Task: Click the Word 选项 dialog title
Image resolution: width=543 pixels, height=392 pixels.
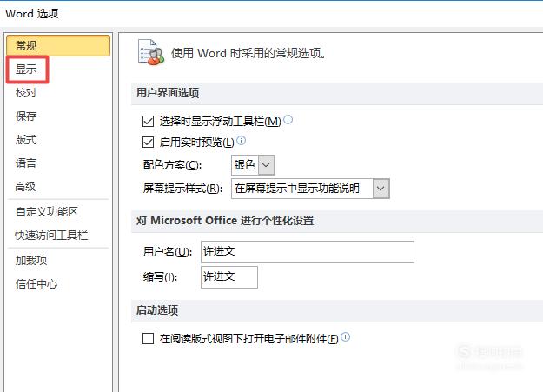Action: (x=32, y=14)
